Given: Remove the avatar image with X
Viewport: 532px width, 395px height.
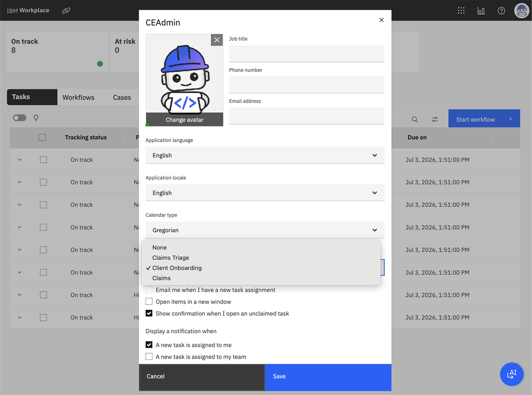Looking at the screenshot, I should click(217, 40).
